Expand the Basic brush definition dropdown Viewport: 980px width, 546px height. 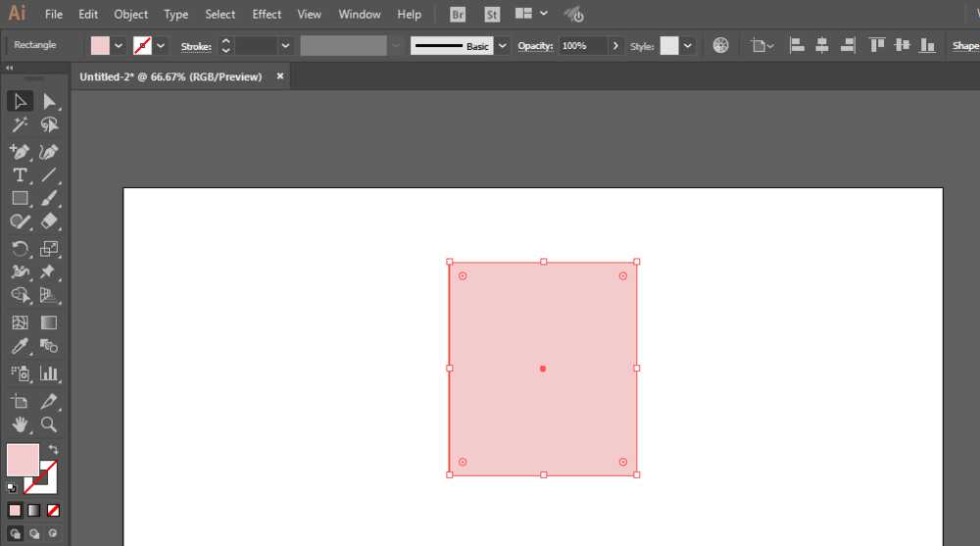pos(502,46)
